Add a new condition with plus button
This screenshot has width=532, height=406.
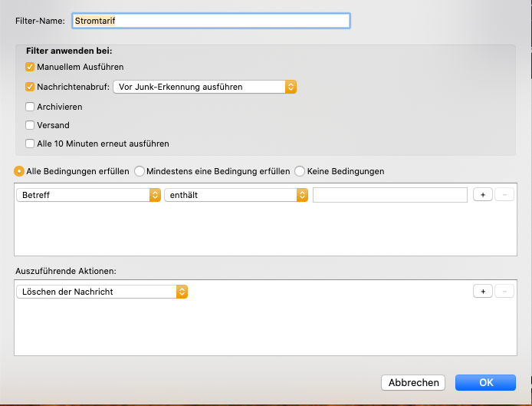[x=482, y=195]
